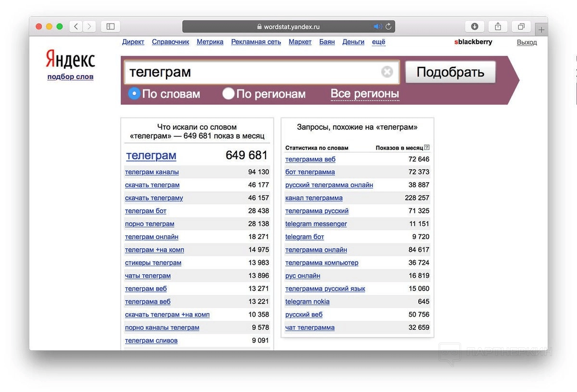Mute tab audio via speaker icon
577x392 pixels.
coord(377,26)
